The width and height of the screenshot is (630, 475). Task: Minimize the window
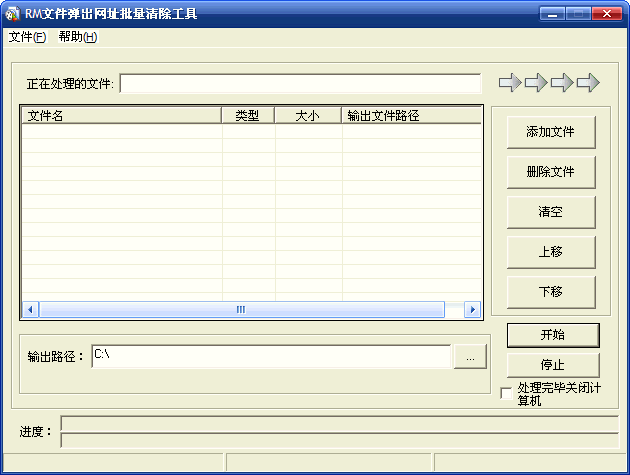click(x=552, y=14)
